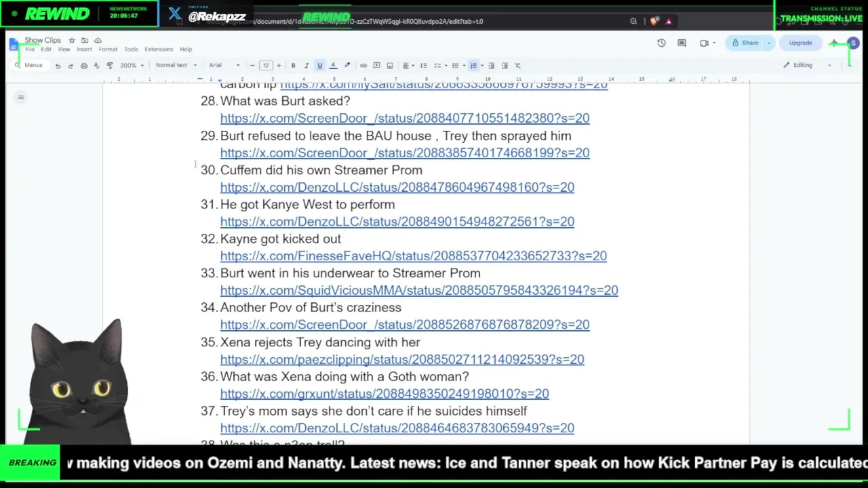Increase the font size
This screenshot has height=488, width=868.
point(279,66)
